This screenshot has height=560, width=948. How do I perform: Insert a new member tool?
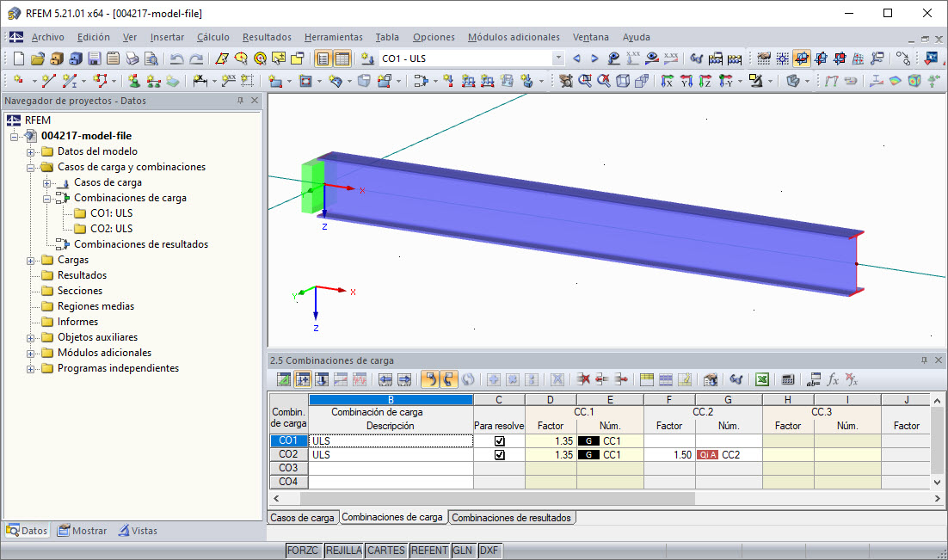[x=71, y=81]
